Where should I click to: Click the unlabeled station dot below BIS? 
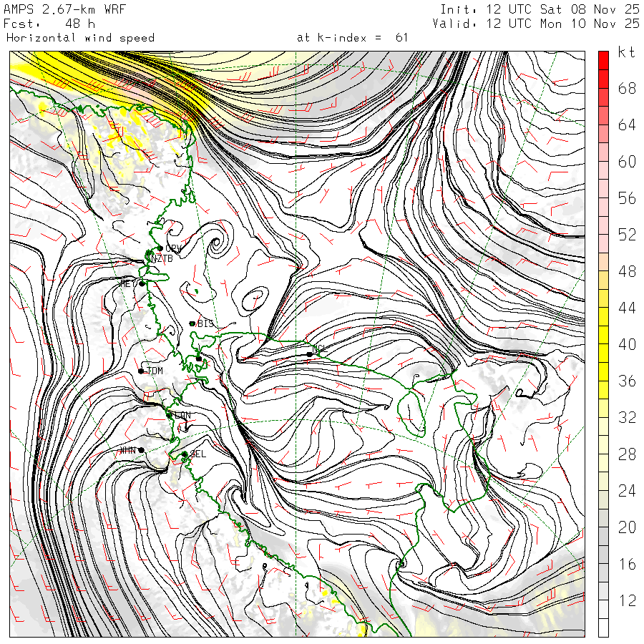click(199, 359)
